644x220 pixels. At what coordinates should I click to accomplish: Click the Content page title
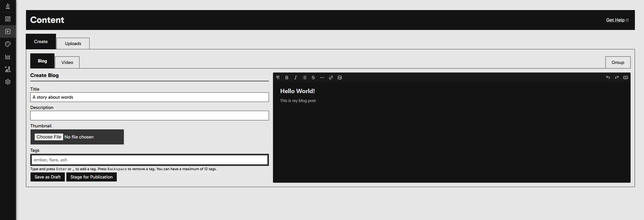47,20
